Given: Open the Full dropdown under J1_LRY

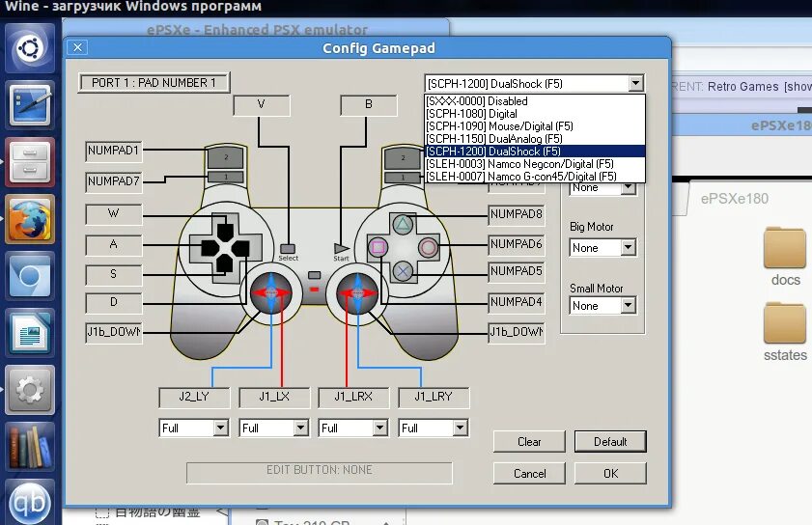Looking at the screenshot, I should pos(460,428).
